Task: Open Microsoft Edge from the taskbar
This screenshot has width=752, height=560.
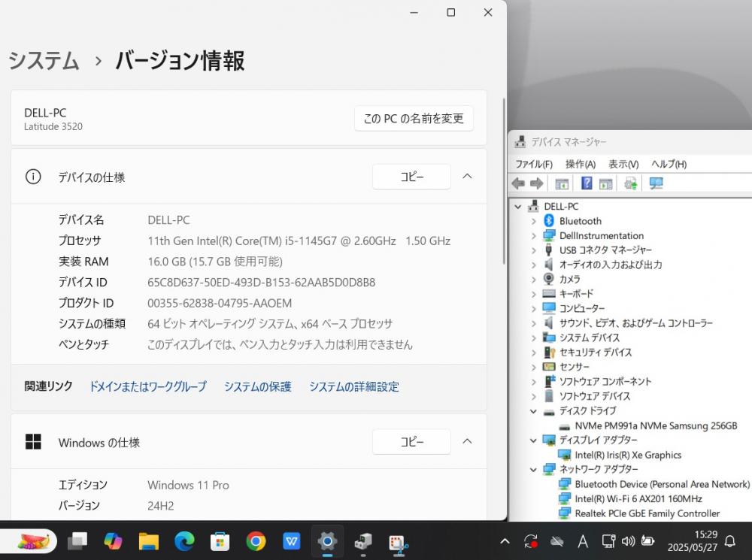Action: pos(184,541)
